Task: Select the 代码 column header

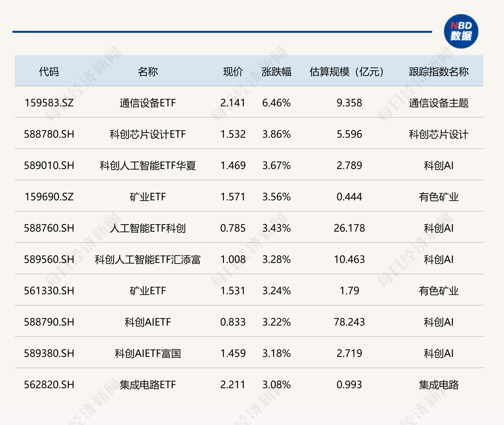Action: pyautogui.click(x=49, y=72)
